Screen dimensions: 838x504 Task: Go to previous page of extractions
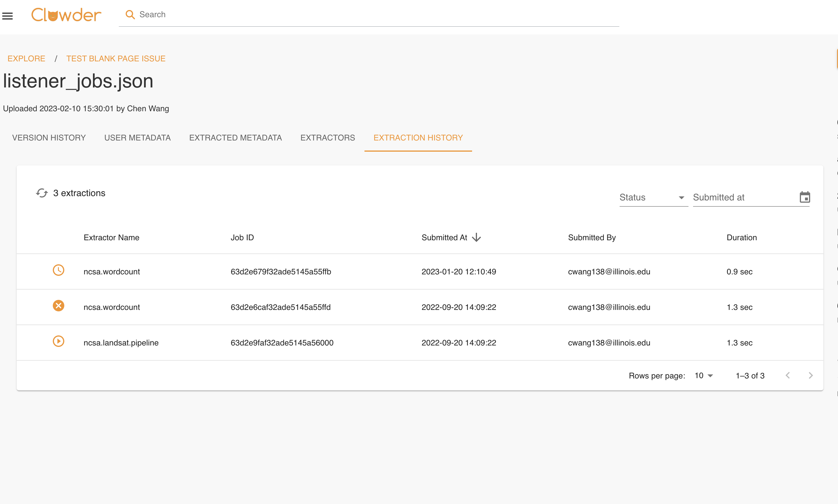(x=788, y=375)
